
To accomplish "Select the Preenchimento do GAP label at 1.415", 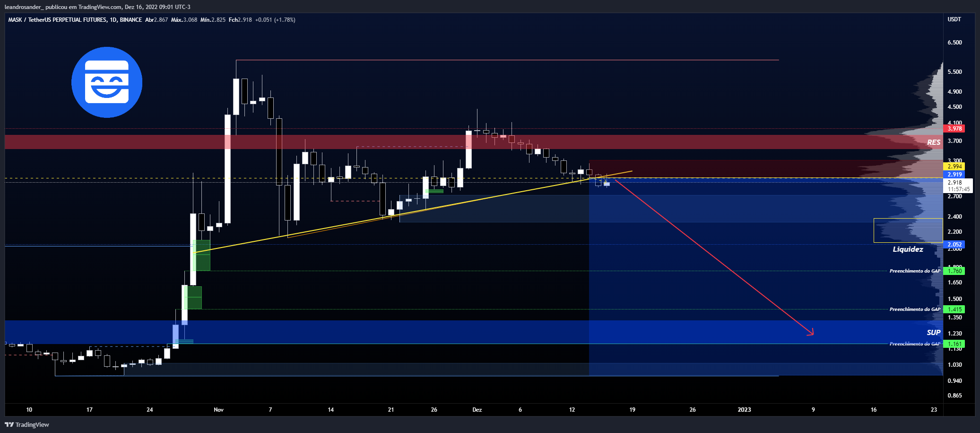I will click(915, 309).
